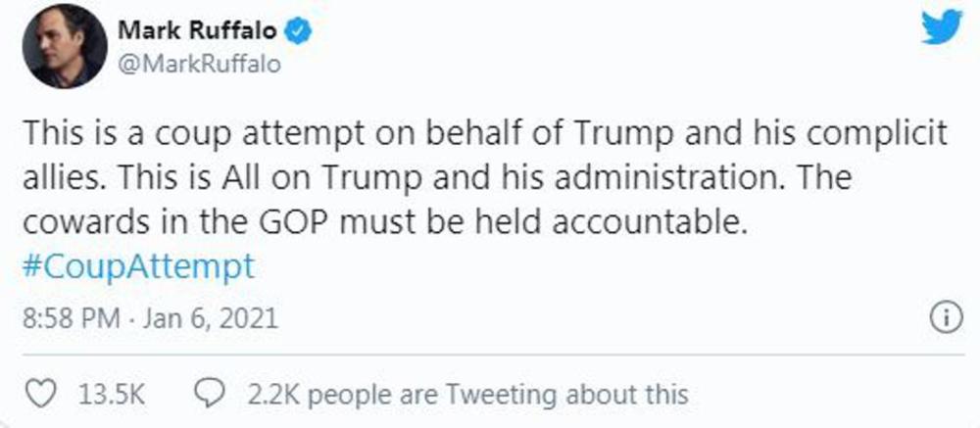Screen dimensions: 980x428
Task: Click the Twitter bird logo
Action: click(x=943, y=31)
